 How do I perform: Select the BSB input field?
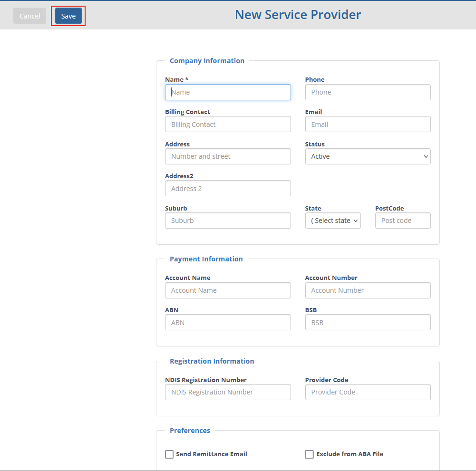pos(368,322)
